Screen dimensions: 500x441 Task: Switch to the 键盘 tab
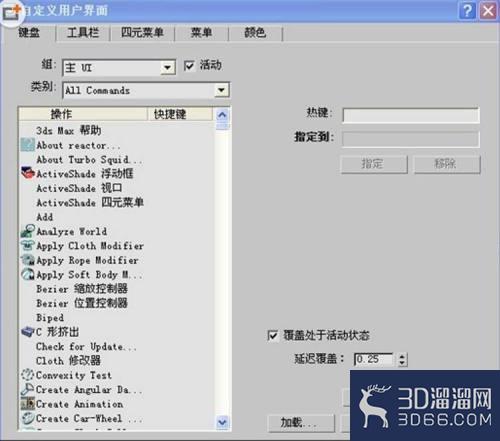[x=29, y=32]
